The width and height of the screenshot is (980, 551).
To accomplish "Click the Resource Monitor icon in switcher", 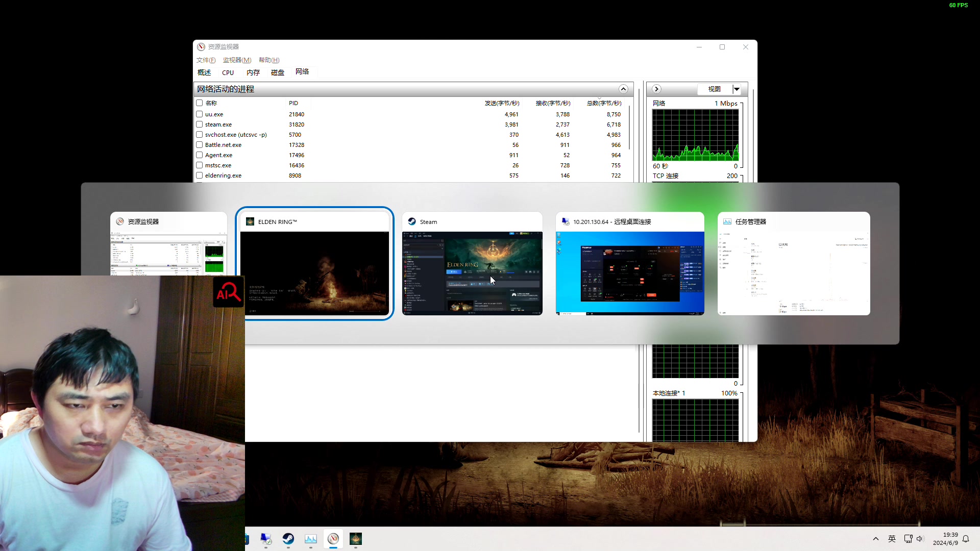I will pyautogui.click(x=120, y=221).
